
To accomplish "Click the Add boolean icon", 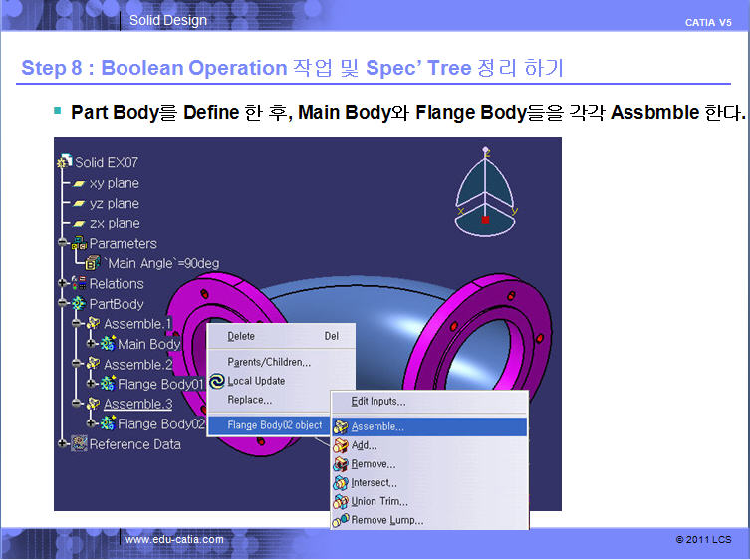I will (x=341, y=445).
